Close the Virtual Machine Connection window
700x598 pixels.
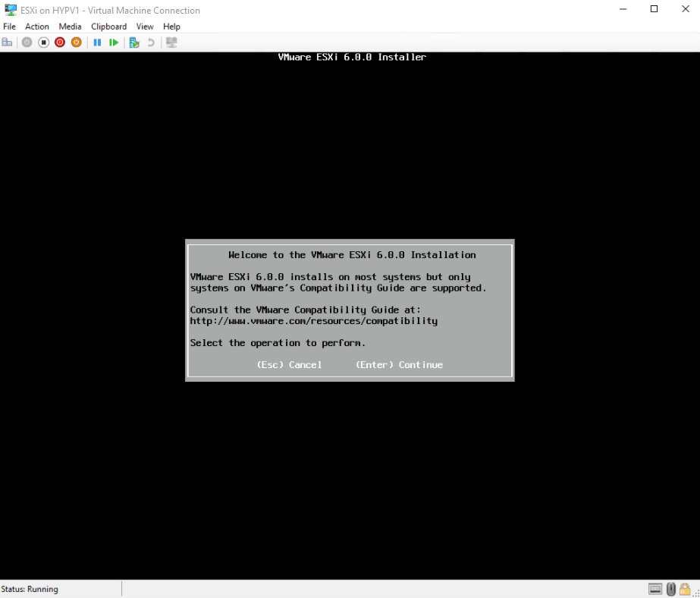[686, 9]
